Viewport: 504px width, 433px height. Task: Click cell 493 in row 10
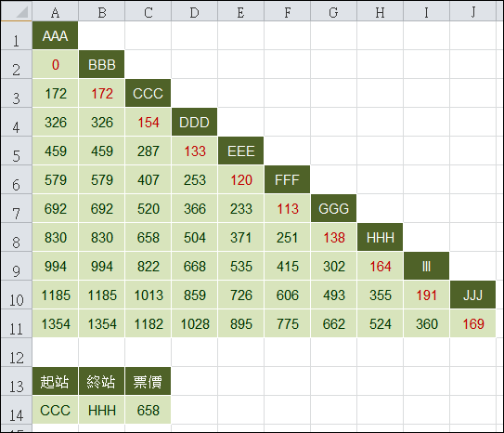tap(333, 295)
